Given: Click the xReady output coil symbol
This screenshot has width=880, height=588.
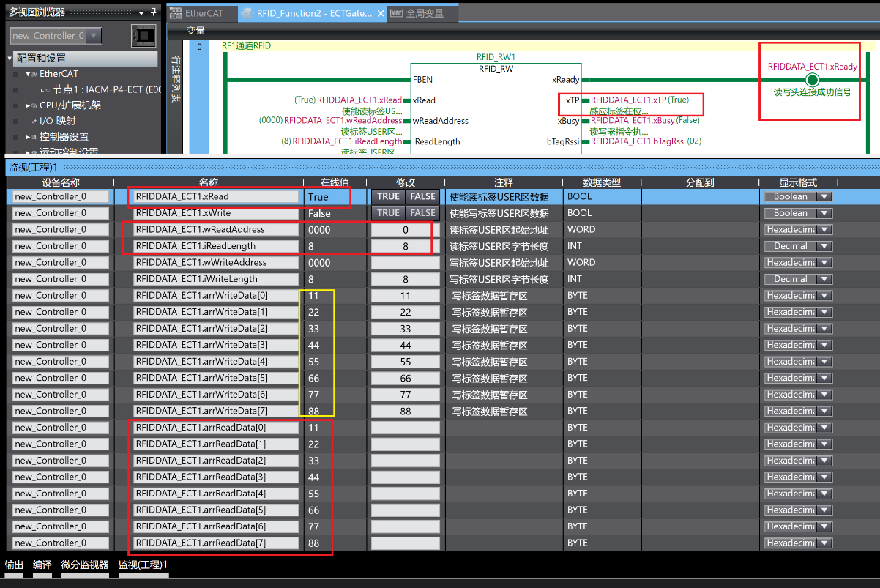Looking at the screenshot, I should pyautogui.click(x=811, y=80).
